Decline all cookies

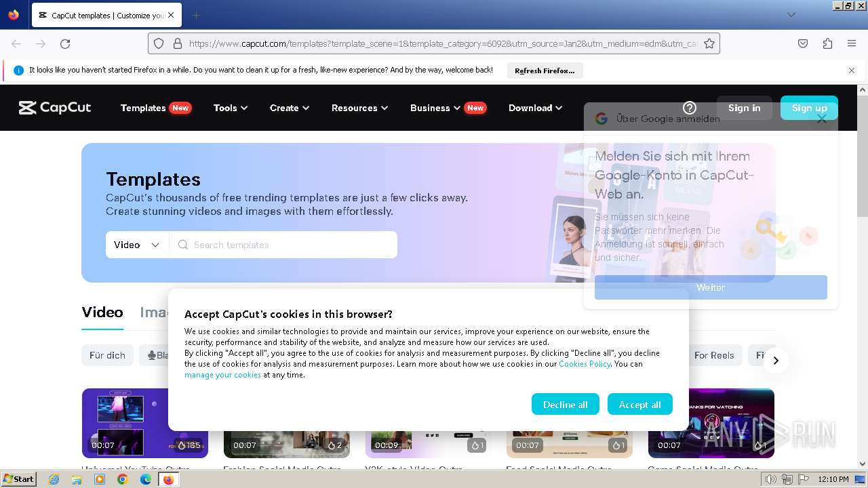pos(565,405)
